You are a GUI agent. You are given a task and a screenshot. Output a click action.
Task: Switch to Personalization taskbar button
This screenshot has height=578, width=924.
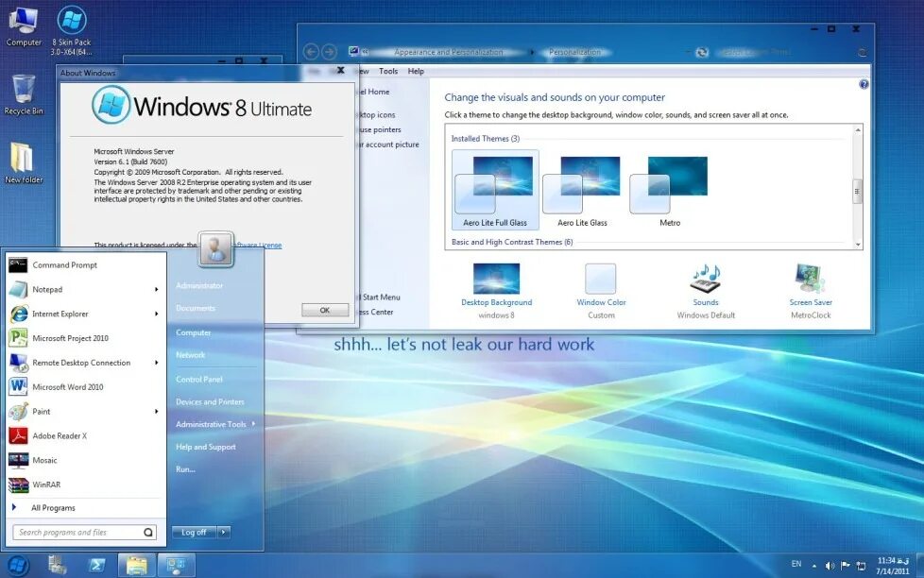coord(176,566)
